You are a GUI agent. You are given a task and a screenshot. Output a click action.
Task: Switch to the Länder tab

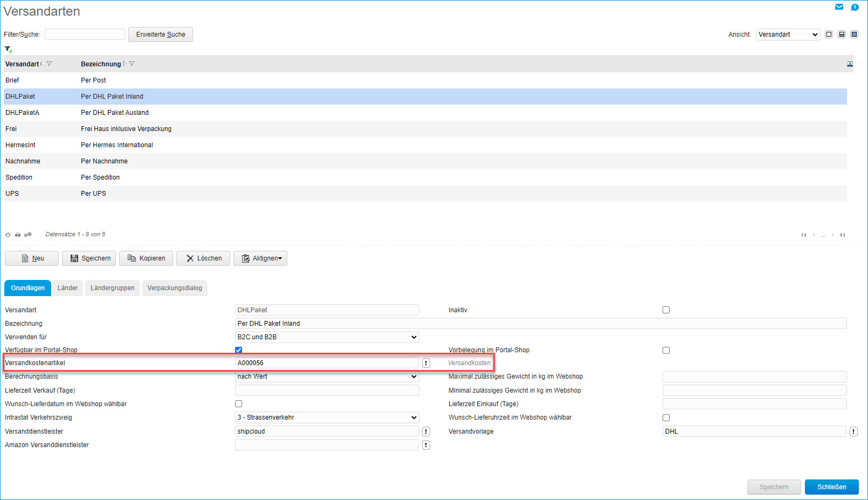point(67,288)
